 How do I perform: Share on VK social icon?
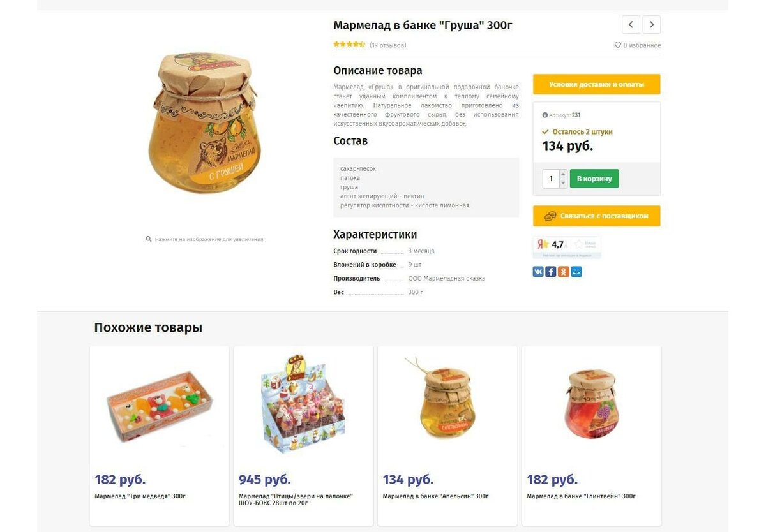pos(538,272)
